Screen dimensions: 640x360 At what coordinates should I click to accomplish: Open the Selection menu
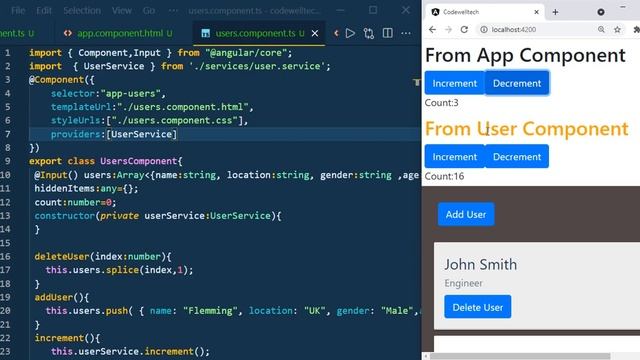tap(82, 11)
